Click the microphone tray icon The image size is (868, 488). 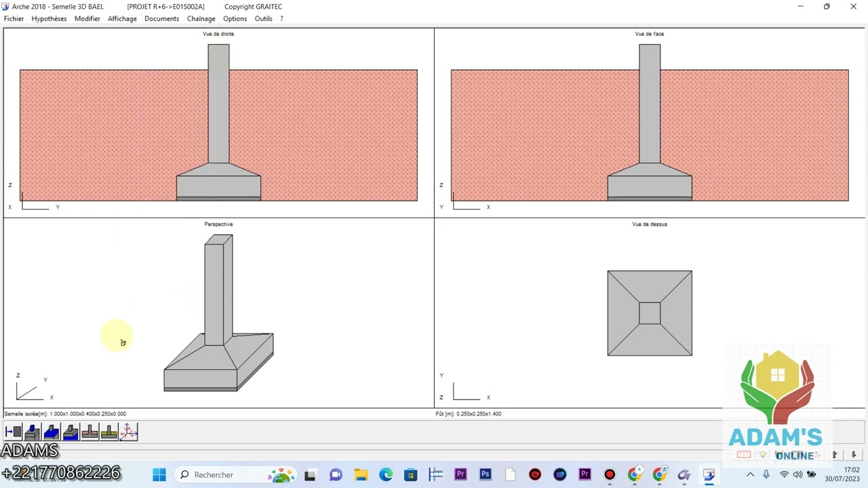766,474
